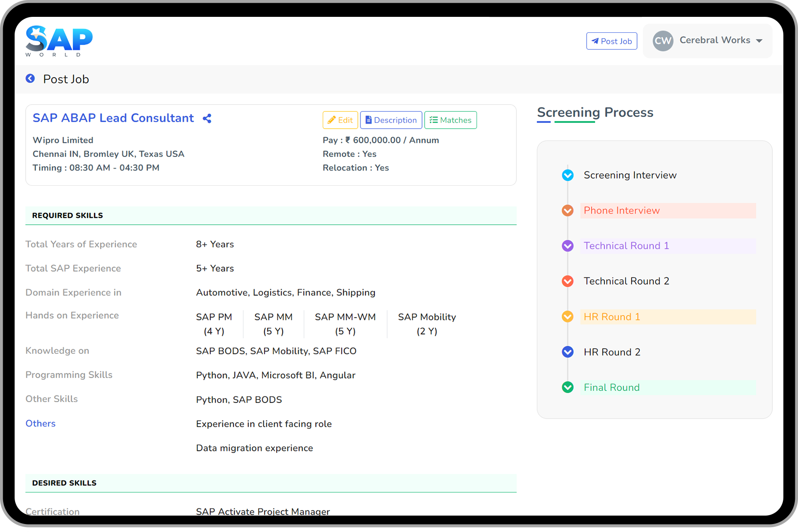The width and height of the screenshot is (798, 532).
Task: Click Automotive, Logistics, Finance, Shipping domains
Action: (x=286, y=293)
